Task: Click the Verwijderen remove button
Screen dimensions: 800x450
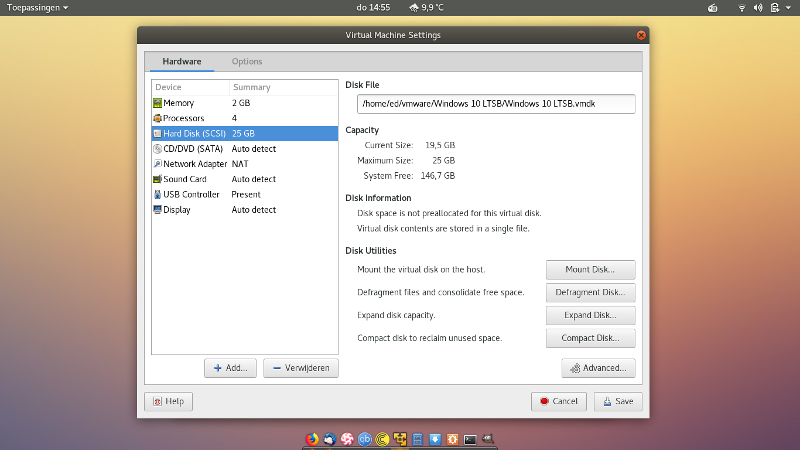Action: 301,368
